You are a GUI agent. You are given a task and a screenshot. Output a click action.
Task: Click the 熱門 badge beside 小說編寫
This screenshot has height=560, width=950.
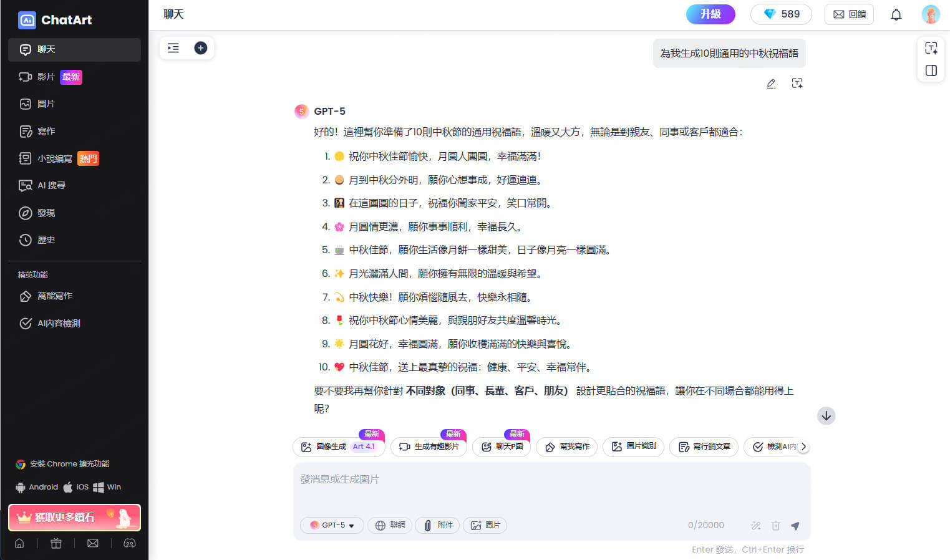point(88,158)
